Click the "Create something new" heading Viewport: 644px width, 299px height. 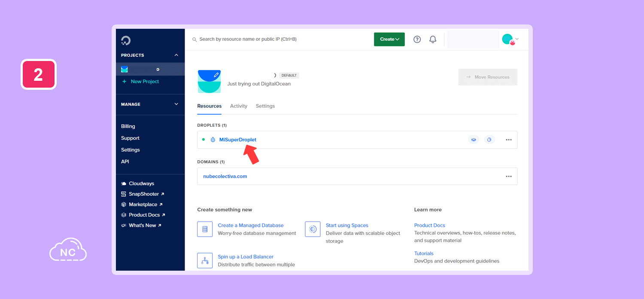[225, 210]
